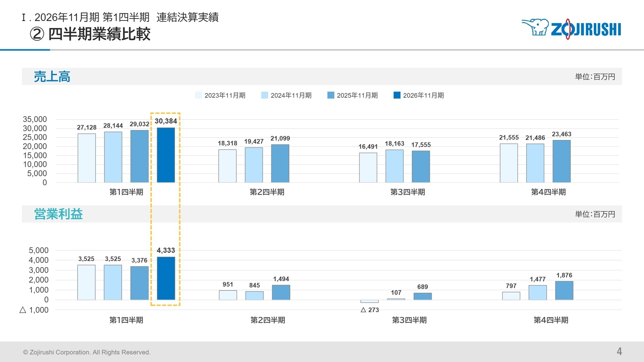Screen dimensions: 644x362
Task: Toggle the 2025年11月期 legend entry
Action: [357, 95]
